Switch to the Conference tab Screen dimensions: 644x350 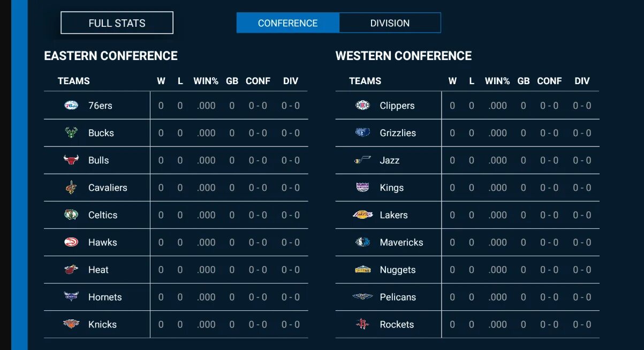[287, 23]
